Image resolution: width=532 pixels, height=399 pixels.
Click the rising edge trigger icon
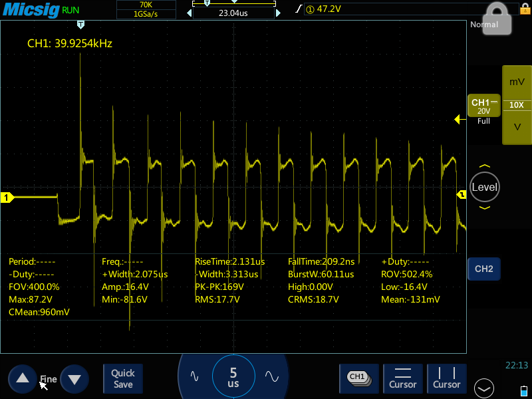click(298, 9)
